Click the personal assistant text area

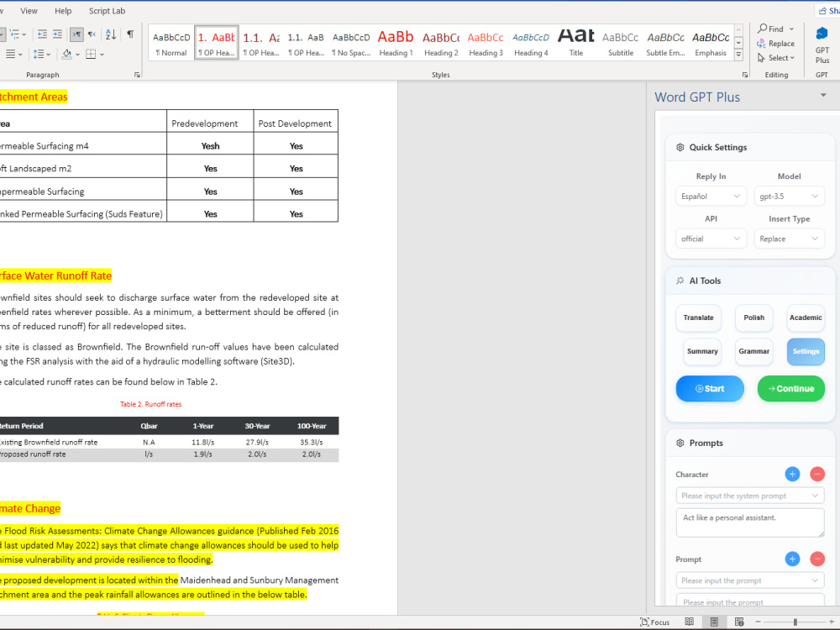750,522
